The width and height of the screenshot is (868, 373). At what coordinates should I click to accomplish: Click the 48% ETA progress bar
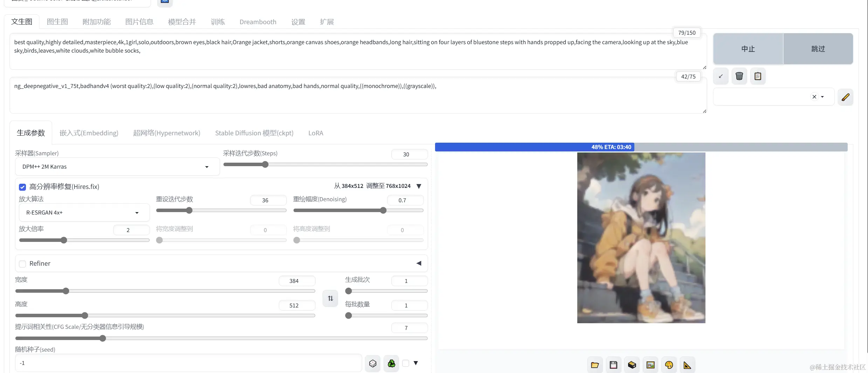pos(641,147)
